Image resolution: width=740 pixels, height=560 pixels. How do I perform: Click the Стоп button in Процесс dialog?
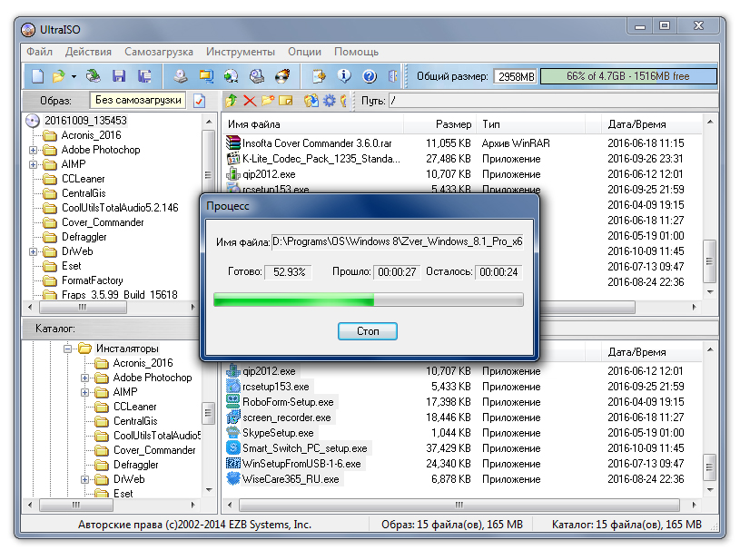tap(368, 331)
